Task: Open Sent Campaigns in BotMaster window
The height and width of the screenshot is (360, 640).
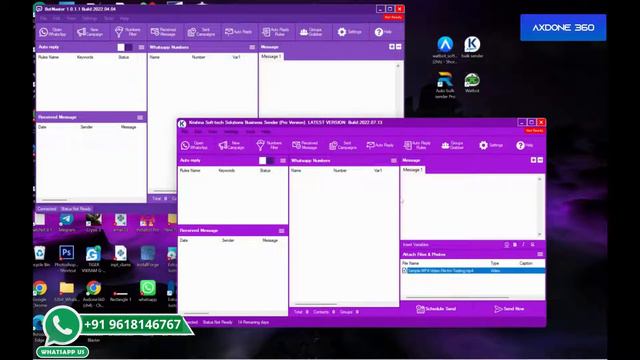Action: coord(201,32)
